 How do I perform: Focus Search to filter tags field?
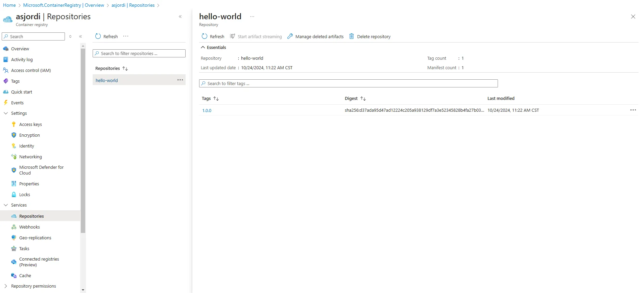coord(348,83)
